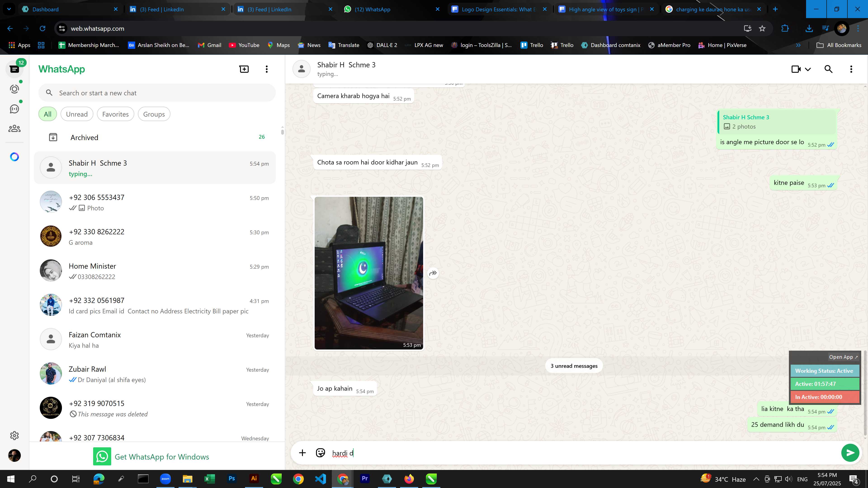Viewport: 868px width, 488px height.
Task: Open the tab search dropdown arrow
Action: point(9,9)
